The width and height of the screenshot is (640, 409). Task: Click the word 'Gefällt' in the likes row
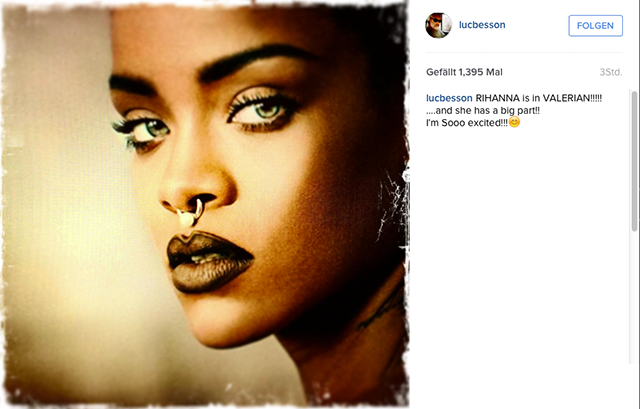point(441,72)
